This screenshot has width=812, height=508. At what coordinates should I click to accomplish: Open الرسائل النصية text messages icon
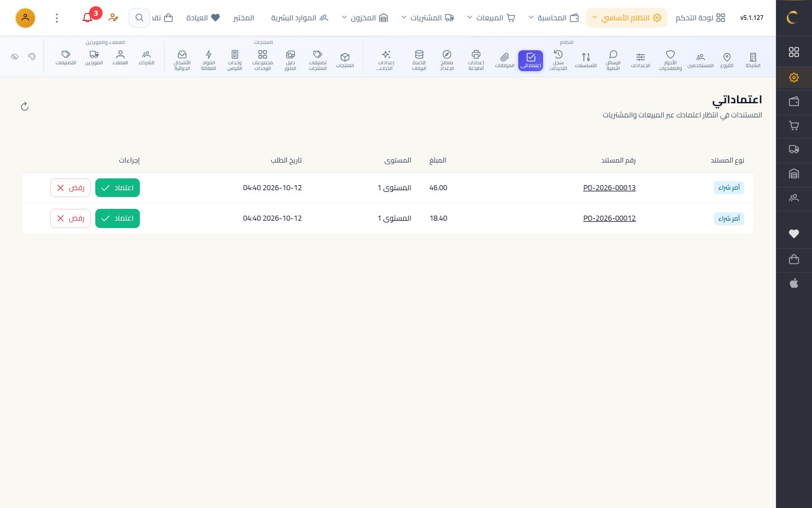coord(613,60)
